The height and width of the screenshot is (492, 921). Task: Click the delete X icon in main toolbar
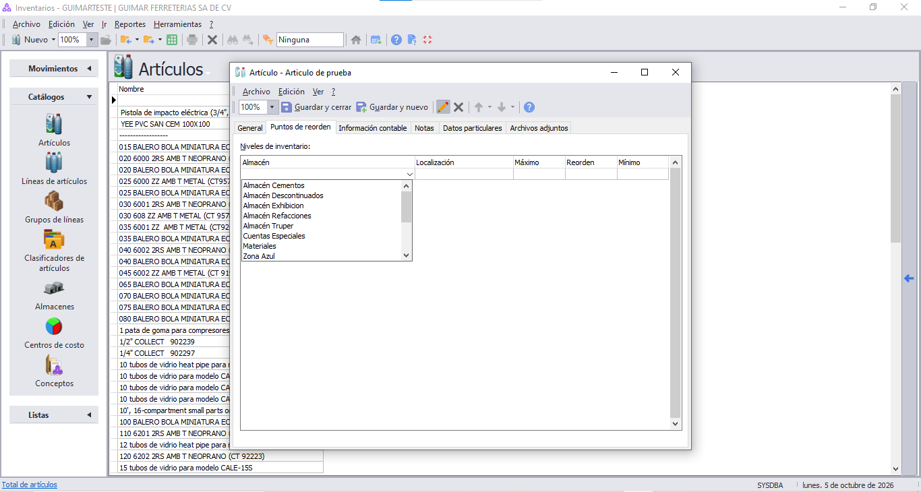pyautogui.click(x=213, y=40)
